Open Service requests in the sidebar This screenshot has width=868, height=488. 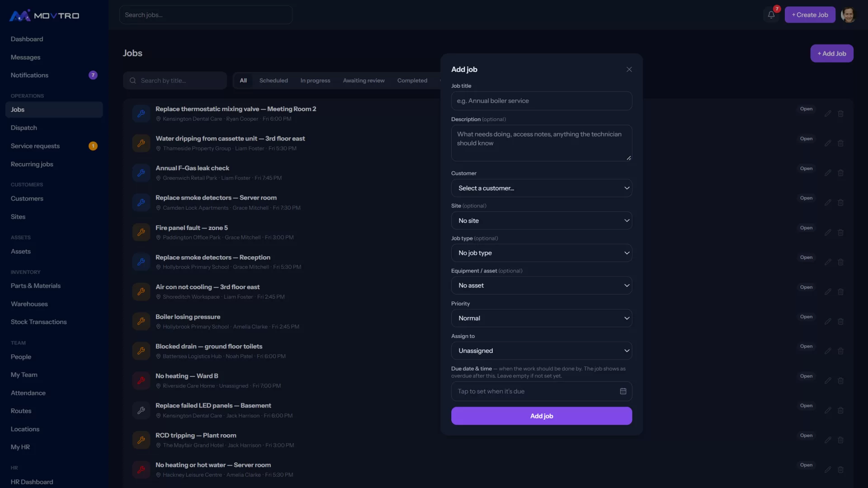(54, 146)
